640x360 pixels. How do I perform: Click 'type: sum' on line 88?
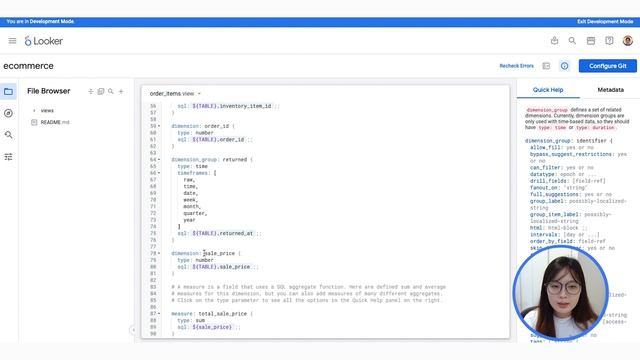click(191, 320)
